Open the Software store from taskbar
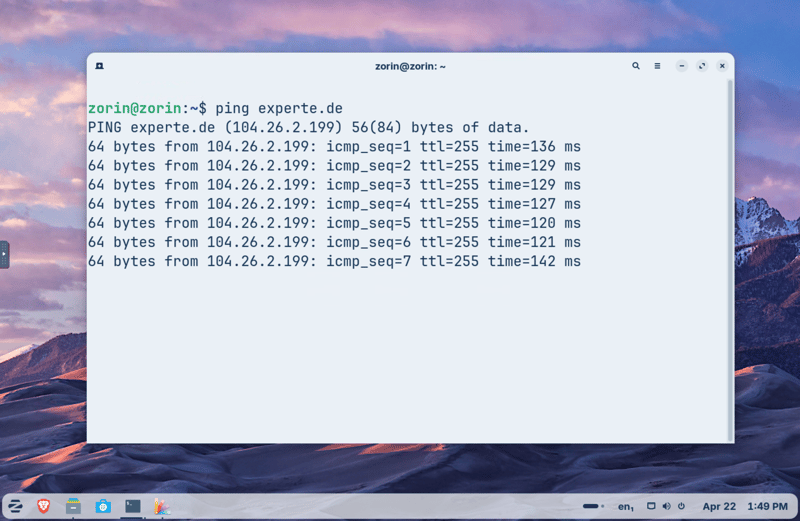The width and height of the screenshot is (800, 521). click(x=103, y=506)
